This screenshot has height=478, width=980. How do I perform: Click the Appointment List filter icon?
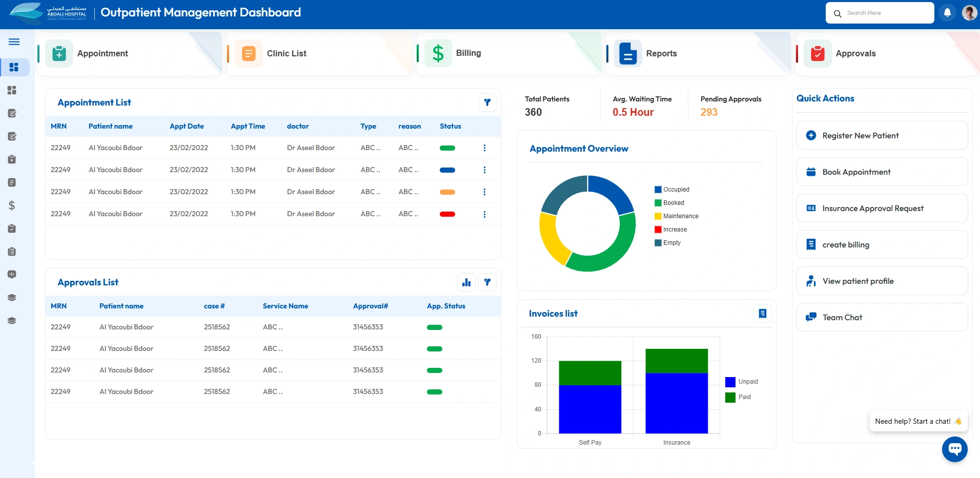click(x=487, y=102)
